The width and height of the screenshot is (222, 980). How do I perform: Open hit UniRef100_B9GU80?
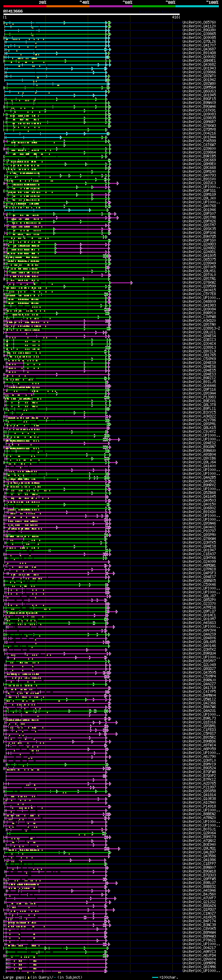pyautogui.click(x=199, y=30)
